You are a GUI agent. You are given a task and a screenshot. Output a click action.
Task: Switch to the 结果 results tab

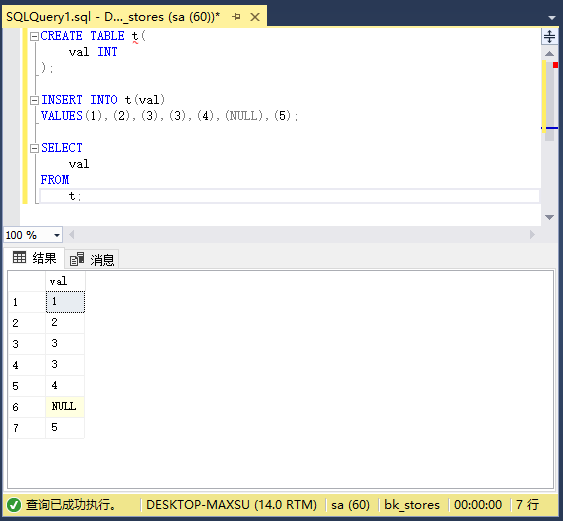pyautogui.click(x=35, y=258)
